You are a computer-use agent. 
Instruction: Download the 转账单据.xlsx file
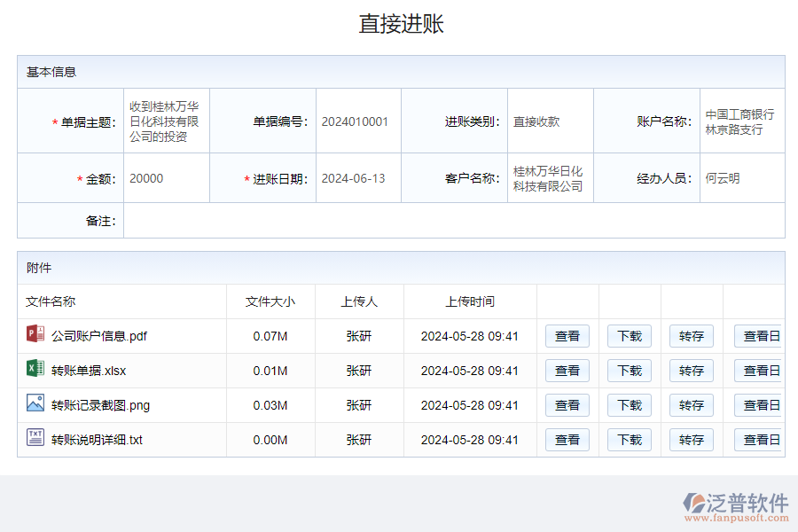(630, 371)
